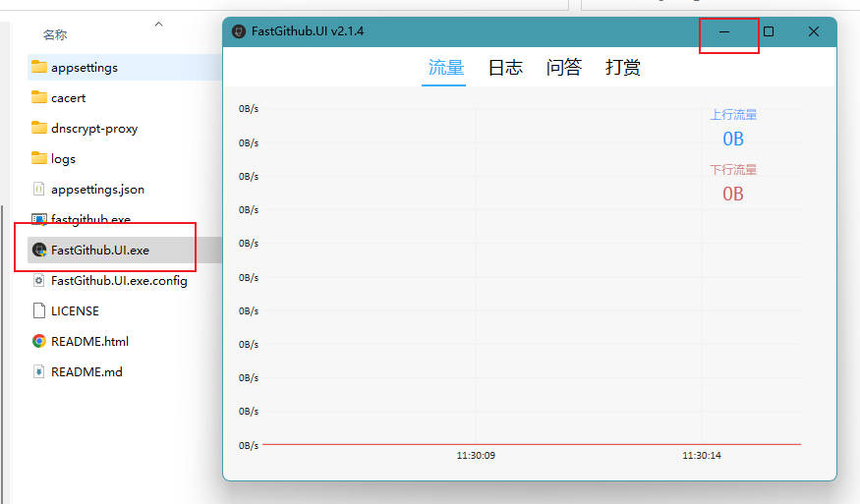Click the FastGithub.UI.exe file icon
Image resolution: width=860 pixels, height=504 pixels.
[x=39, y=251]
